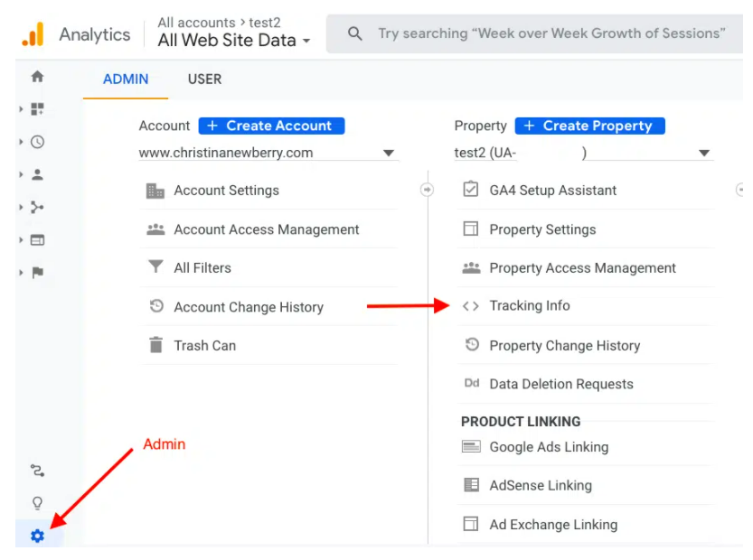The image size is (753, 560).
Task: Open the Acquisition arrows icon
Action: tap(37, 208)
